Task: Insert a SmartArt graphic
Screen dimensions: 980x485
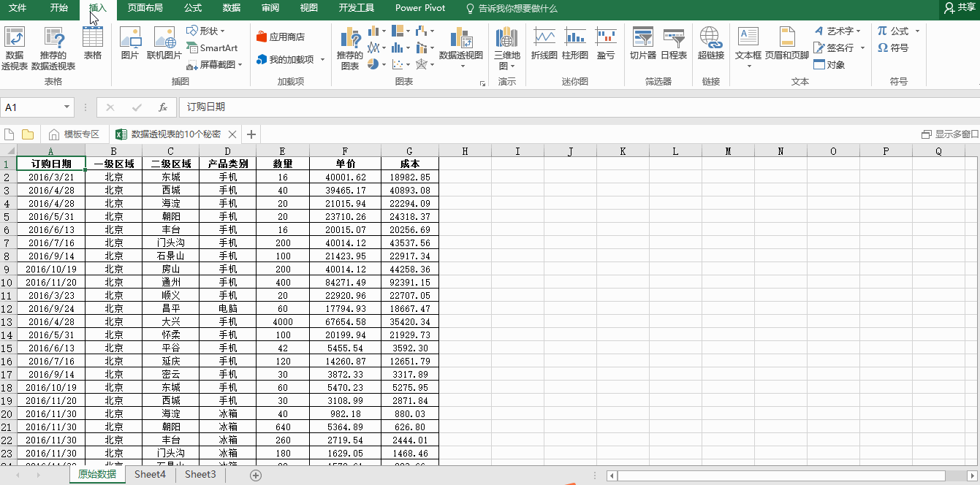Action: click(x=212, y=48)
